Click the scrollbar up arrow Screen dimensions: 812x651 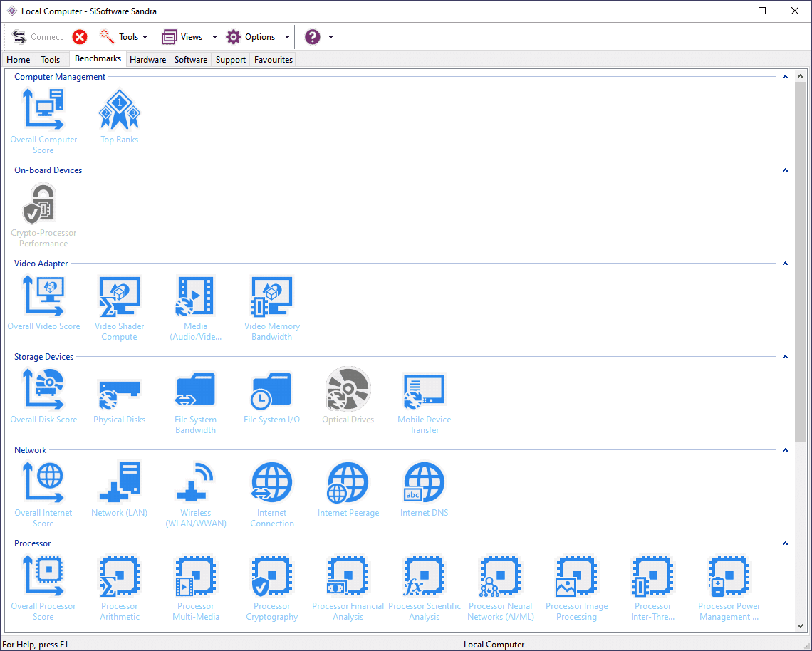800,77
